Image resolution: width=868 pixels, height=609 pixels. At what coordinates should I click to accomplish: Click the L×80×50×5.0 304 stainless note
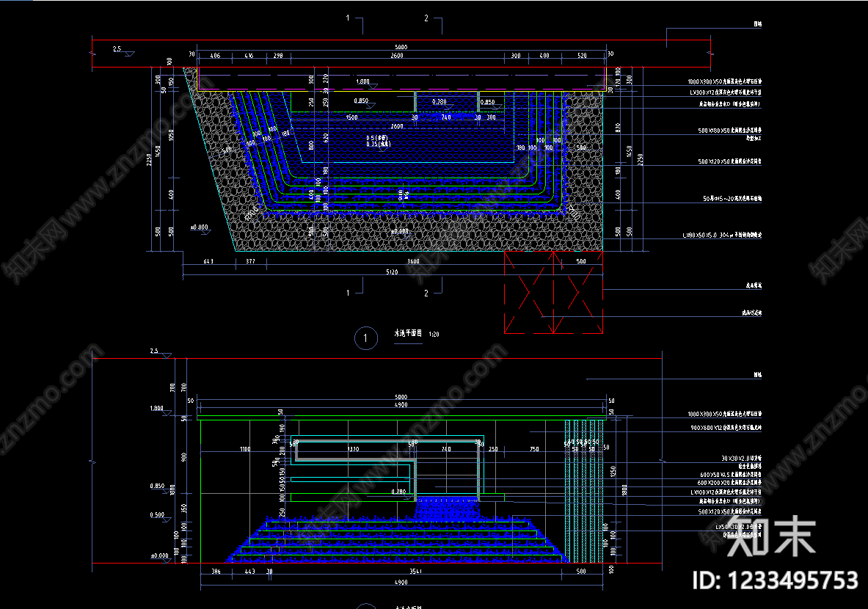pyautogui.click(x=722, y=236)
